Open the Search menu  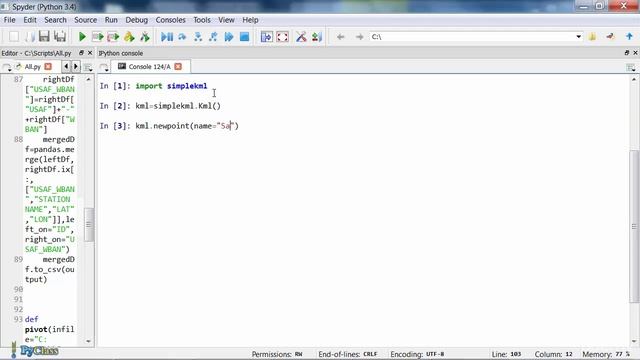55,20
